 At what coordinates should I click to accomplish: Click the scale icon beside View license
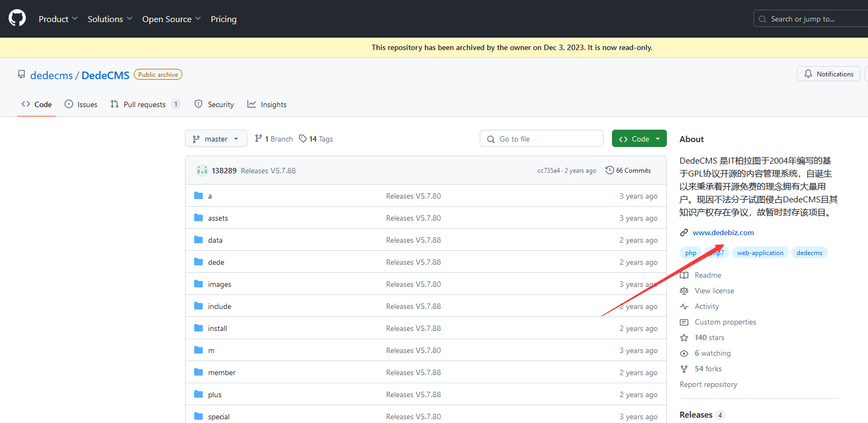(684, 291)
